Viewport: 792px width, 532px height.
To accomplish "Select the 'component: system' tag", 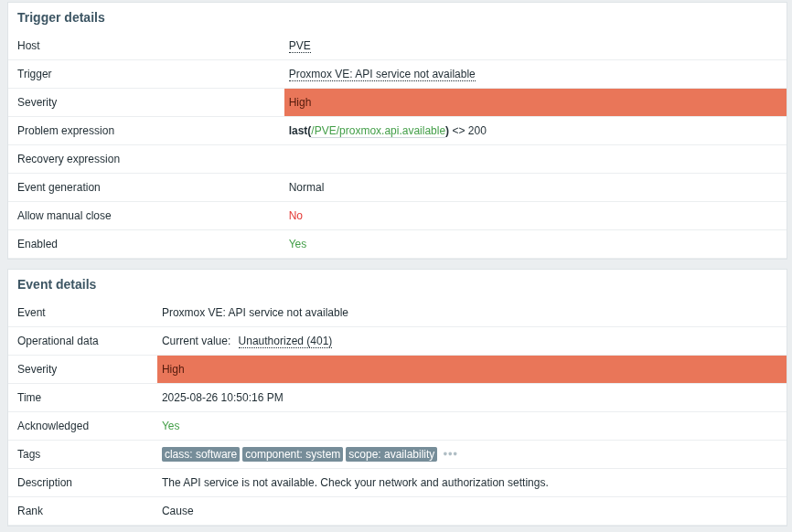I will pyautogui.click(x=293, y=454).
